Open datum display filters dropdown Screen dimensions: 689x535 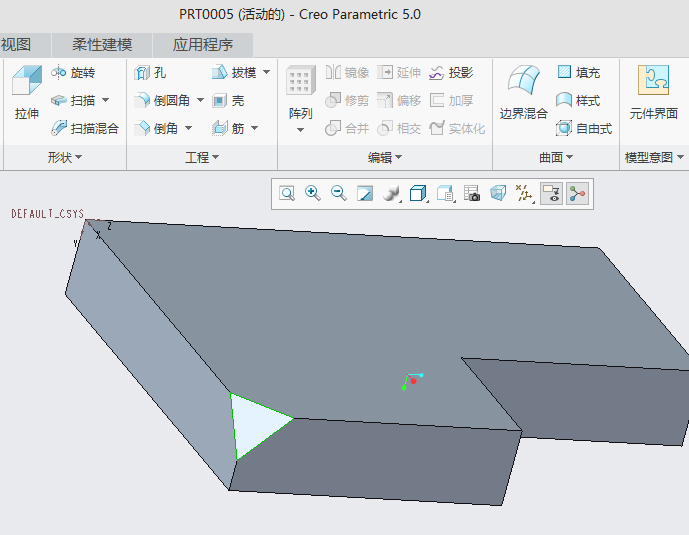coord(524,193)
